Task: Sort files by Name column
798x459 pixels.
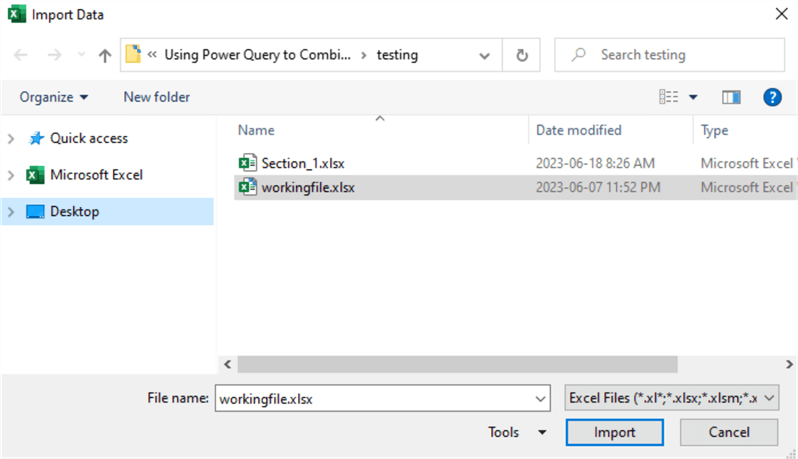Action: tap(256, 130)
